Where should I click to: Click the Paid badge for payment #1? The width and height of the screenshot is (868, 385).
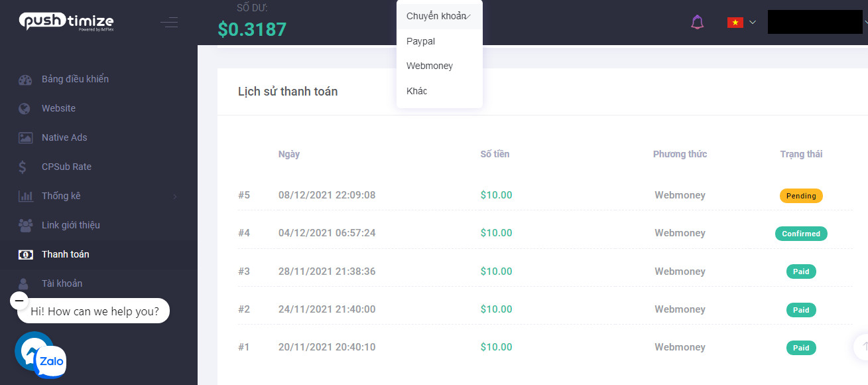801,347
